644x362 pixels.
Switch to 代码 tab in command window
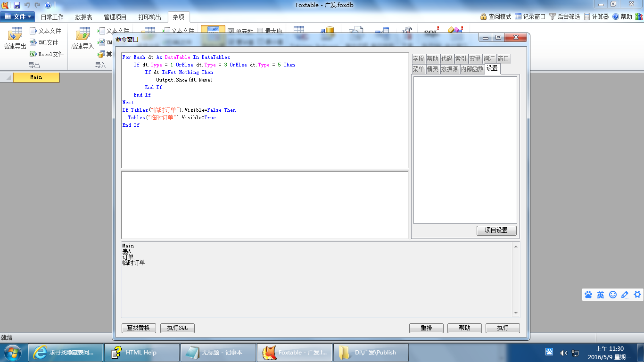(x=446, y=59)
